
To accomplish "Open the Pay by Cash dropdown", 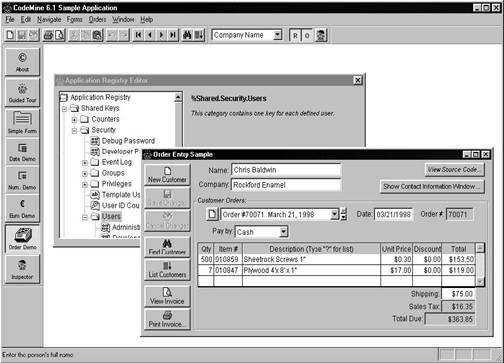I will tap(283, 231).
